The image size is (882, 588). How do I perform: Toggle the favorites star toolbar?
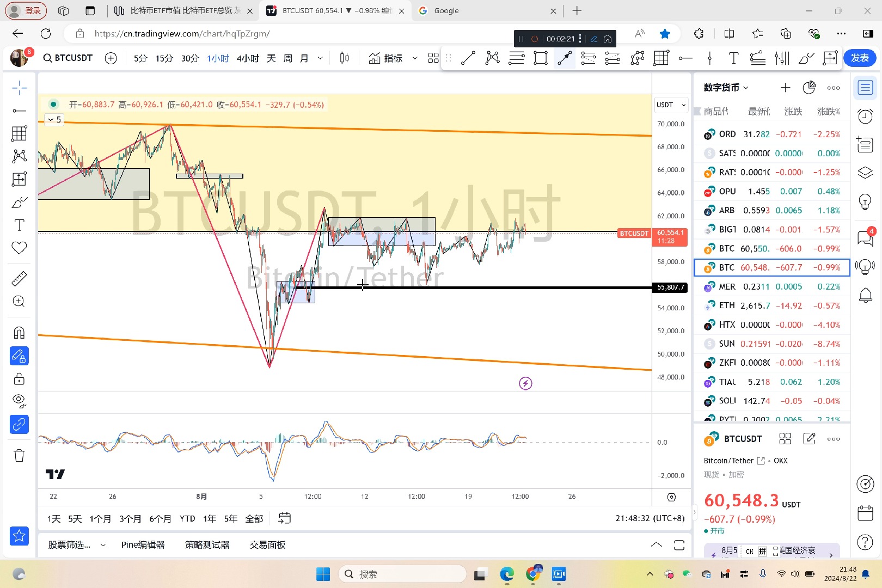point(19,536)
